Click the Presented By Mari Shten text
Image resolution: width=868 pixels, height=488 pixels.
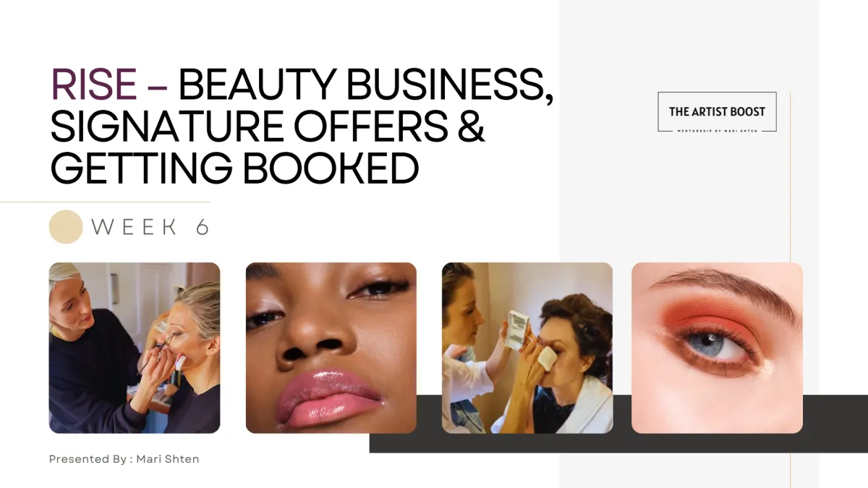(124, 459)
